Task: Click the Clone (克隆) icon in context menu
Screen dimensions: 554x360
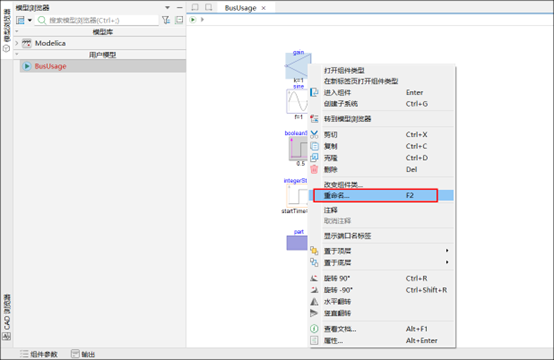Action: [314, 158]
